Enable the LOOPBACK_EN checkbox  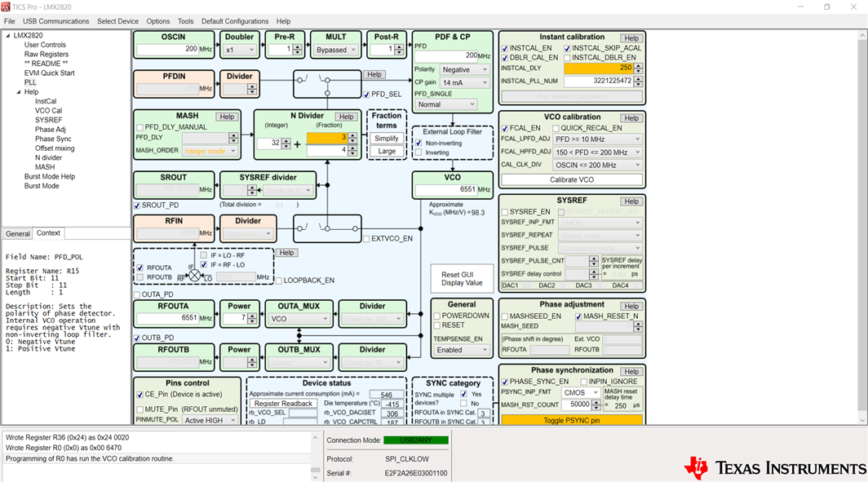tap(278, 281)
